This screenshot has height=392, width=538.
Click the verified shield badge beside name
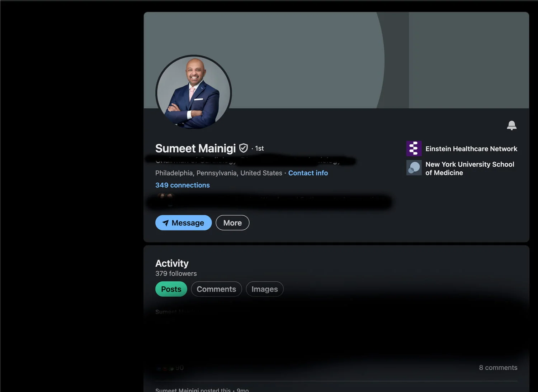(244, 148)
